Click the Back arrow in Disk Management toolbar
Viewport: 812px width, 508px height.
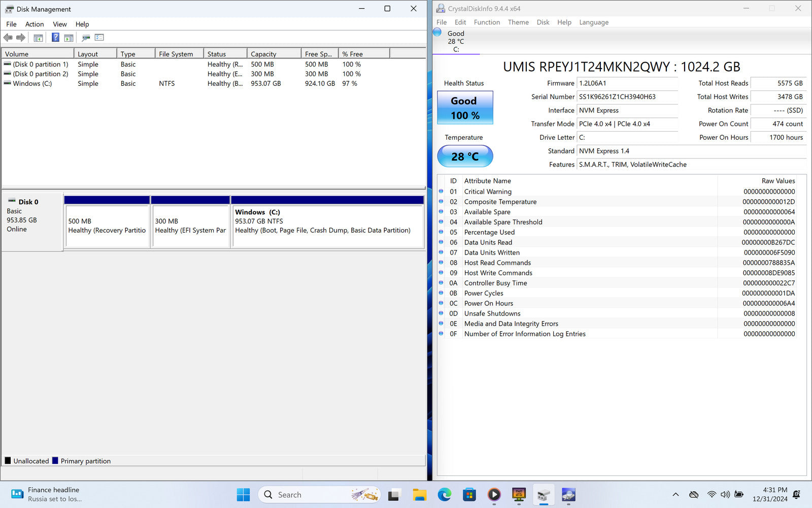click(x=8, y=38)
